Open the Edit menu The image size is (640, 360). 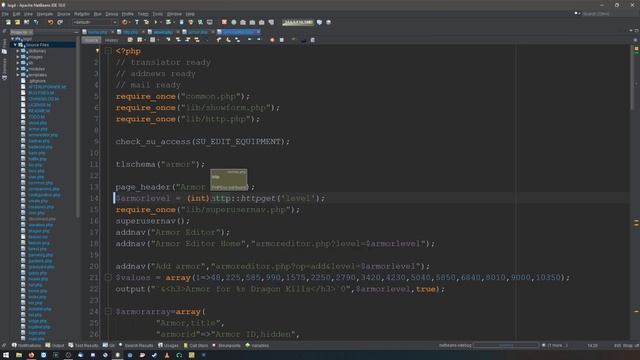[16, 14]
